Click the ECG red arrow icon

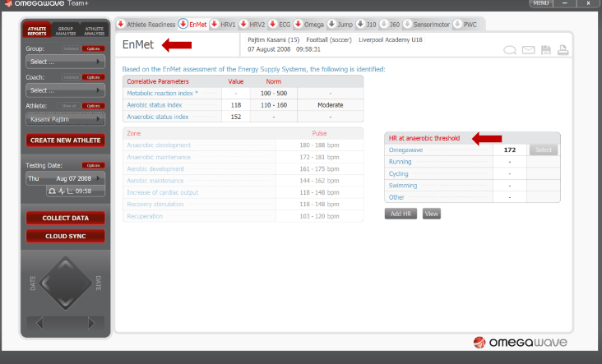coord(272,24)
